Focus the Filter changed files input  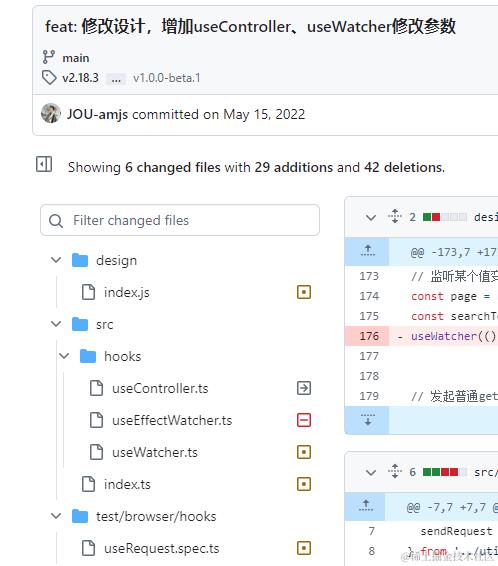(x=180, y=220)
